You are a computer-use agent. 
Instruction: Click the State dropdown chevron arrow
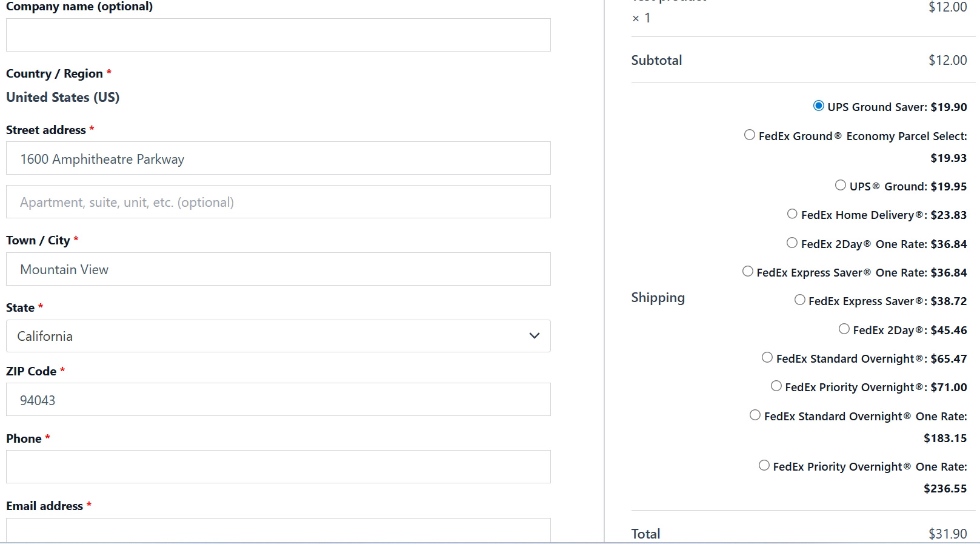click(534, 336)
